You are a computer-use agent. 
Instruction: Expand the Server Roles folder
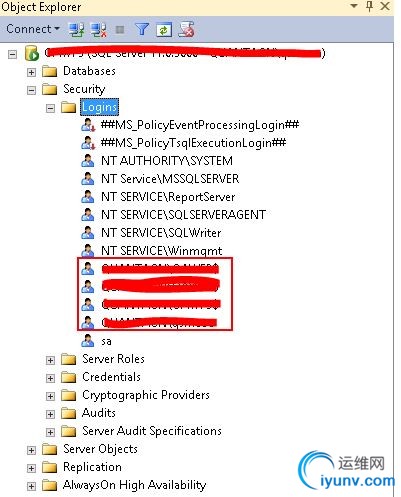coord(50,360)
